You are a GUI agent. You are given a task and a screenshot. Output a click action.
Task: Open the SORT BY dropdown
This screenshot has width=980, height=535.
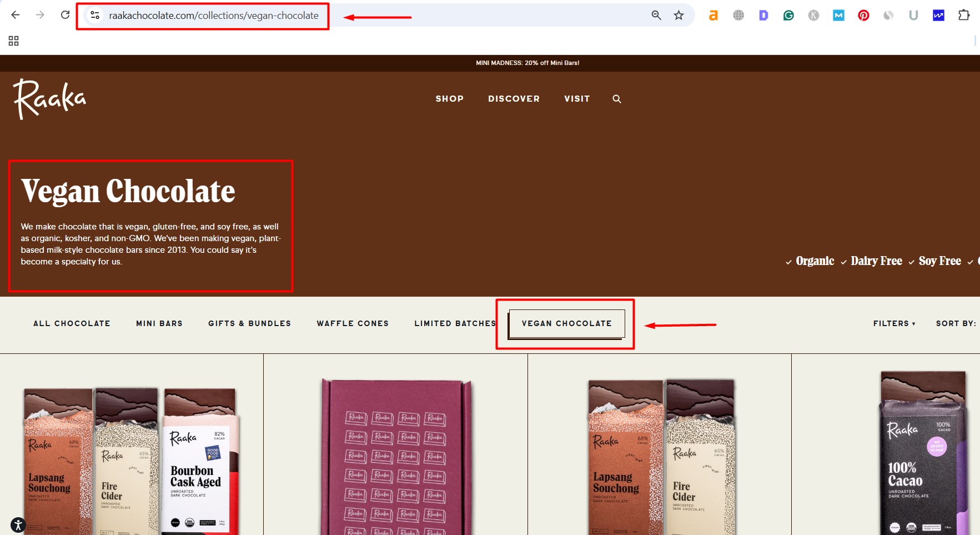coord(956,323)
